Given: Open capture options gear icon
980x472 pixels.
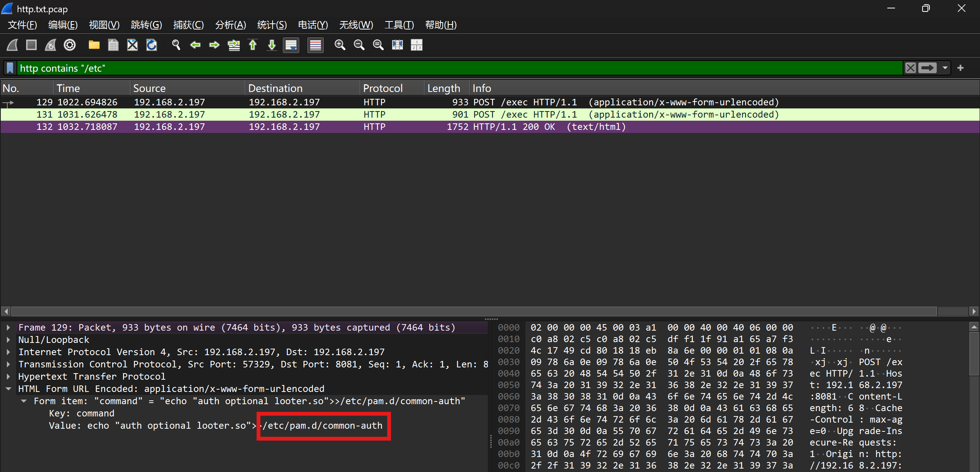Looking at the screenshot, I should click(x=70, y=45).
